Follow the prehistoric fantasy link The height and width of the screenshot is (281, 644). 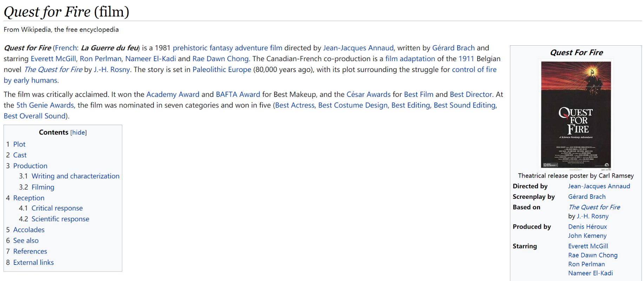(203, 48)
